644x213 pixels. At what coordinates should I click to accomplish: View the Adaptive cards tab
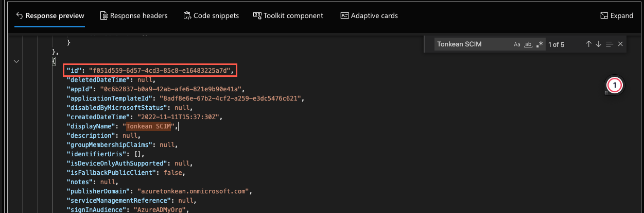(x=369, y=16)
